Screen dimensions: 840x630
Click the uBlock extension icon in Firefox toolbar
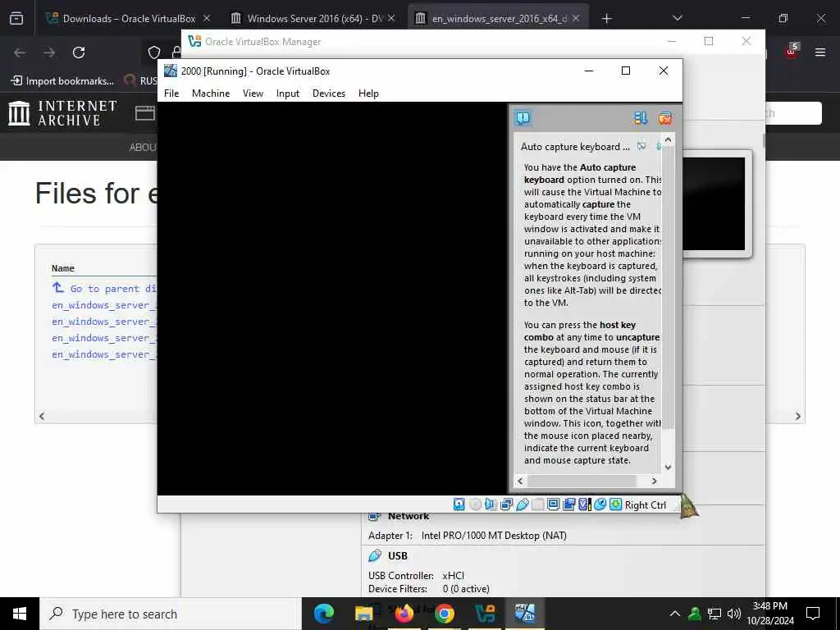pos(792,51)
